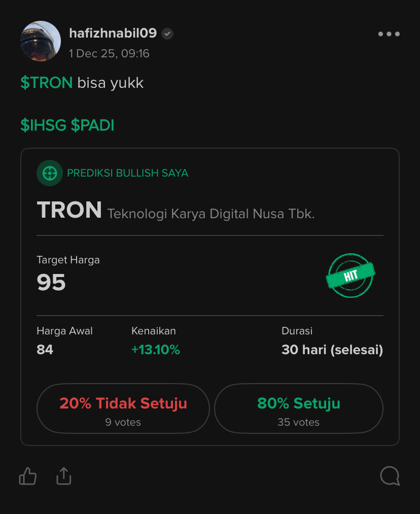The width and height of the screenshot is (420, 514).
Task: Tap the bullish prediction target icon
Action: (49, 173)
